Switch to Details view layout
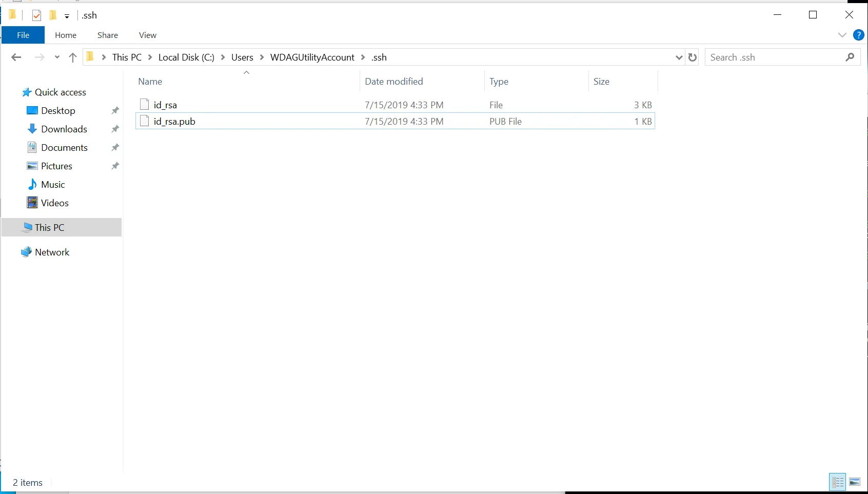 [838, 482]
